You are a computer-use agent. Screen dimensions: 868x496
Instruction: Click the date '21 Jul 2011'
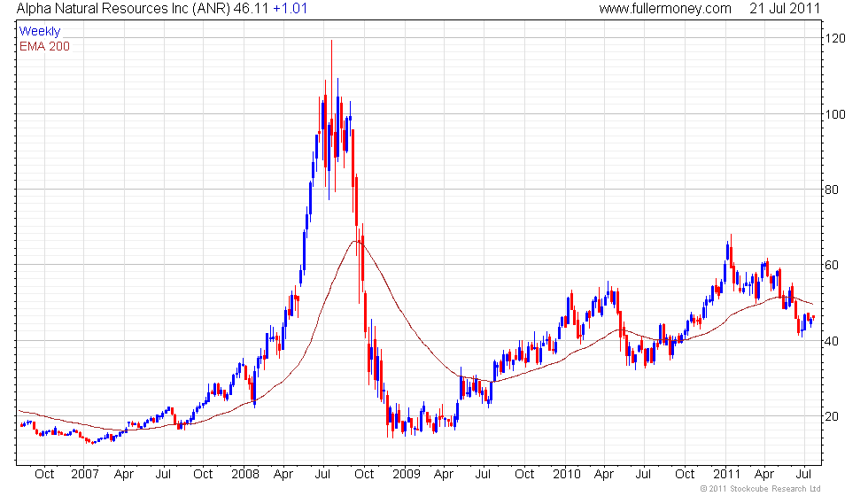(x=785, y=8)
